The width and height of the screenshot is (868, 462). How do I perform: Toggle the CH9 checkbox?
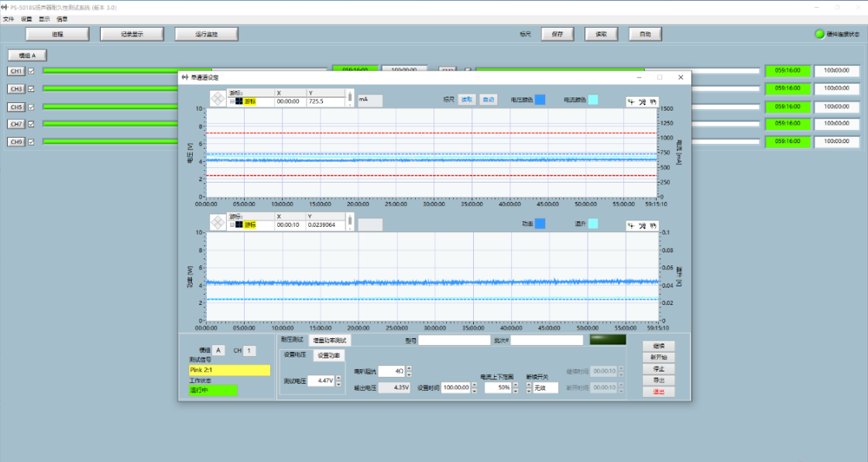[32, 142]
